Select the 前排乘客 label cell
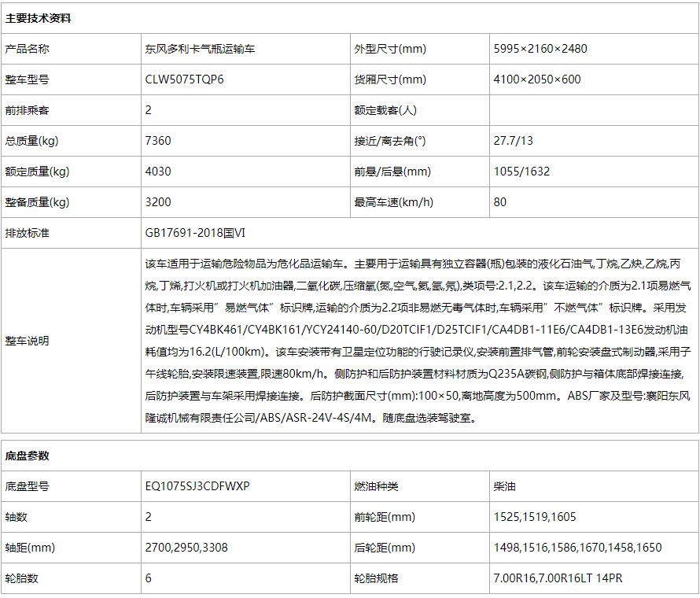 tap(71, 110)
